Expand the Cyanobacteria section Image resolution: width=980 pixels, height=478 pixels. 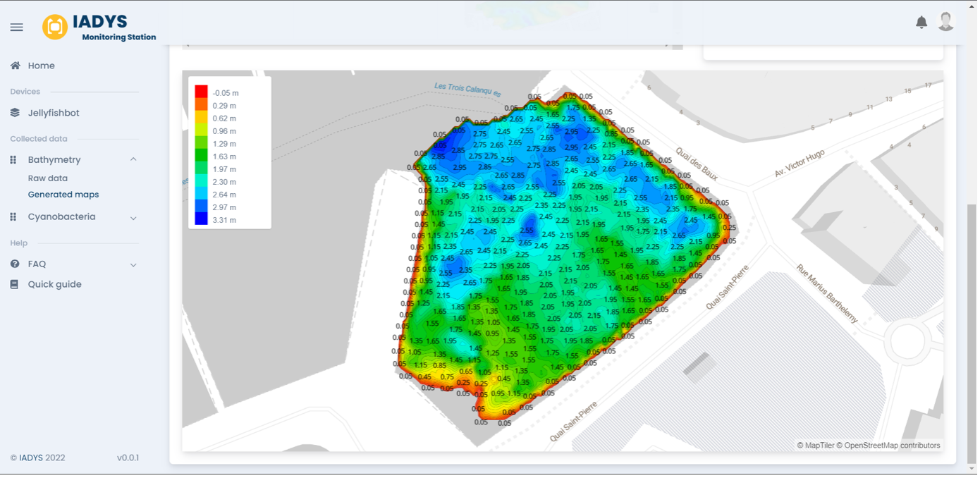[133, 216]
